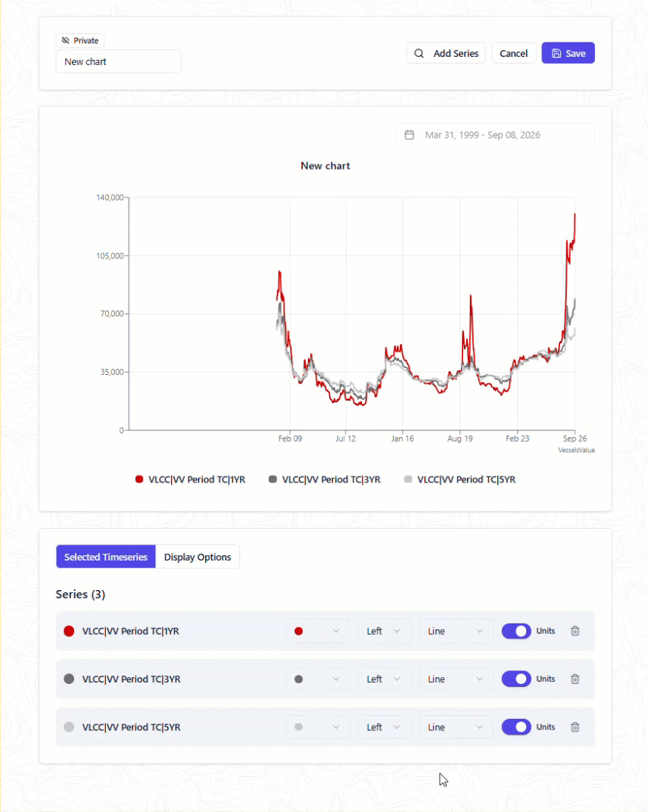Viewport: 648px width, 812px height.
Task: Open Line chart type dropdown for TC|5YR
Action: click(456, 727)
